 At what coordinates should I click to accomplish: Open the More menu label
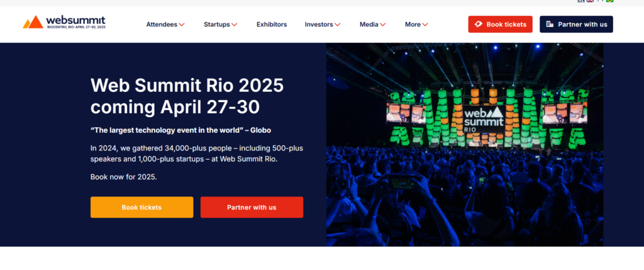coord(413,25)
